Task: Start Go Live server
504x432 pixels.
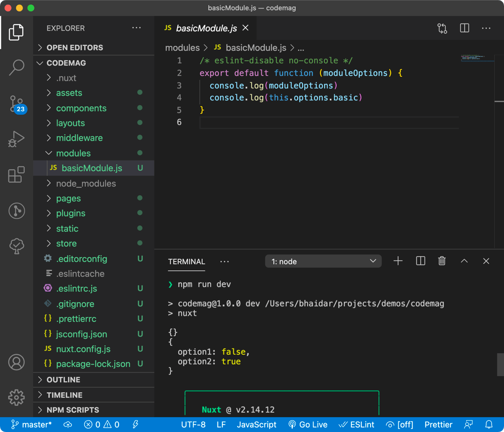Action: pos(308,425)
